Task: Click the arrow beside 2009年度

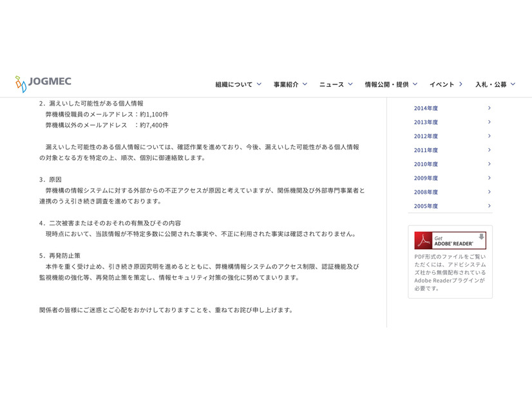Action: 489,178
